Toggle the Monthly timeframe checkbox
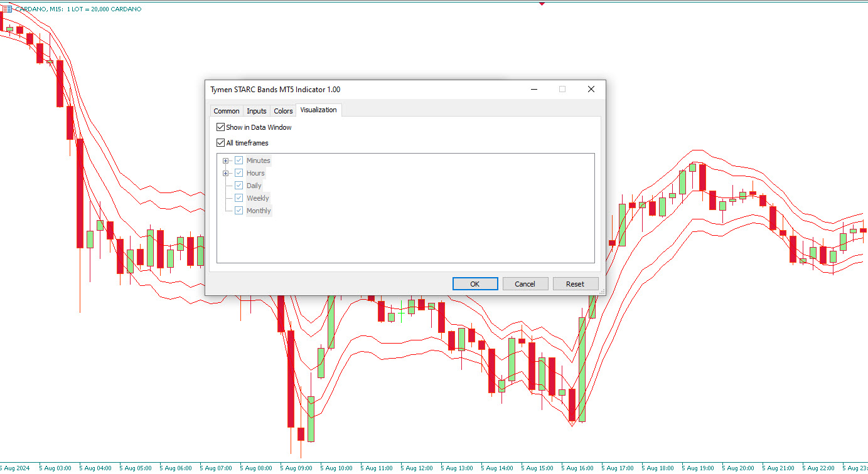 238,211
